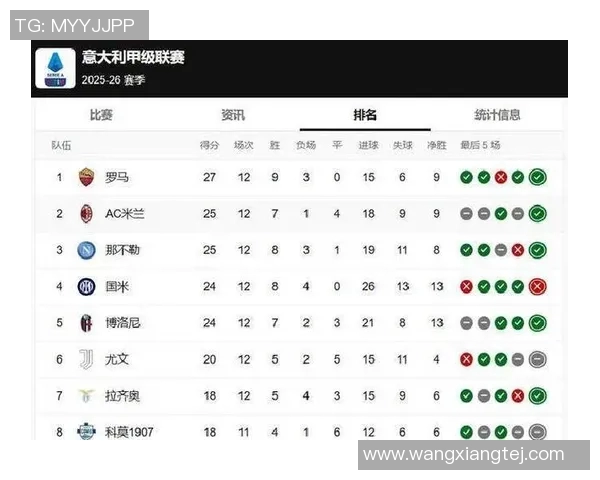Viewport: 600px width, 480px height.
Task: Sort by 净胜 goal difference column
Action: click(x=436, y=146)
